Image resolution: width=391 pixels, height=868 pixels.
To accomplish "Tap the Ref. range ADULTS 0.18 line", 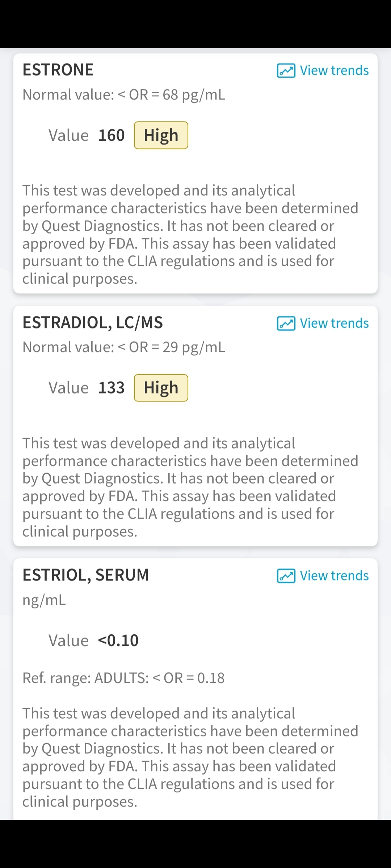I will coord(123,678).
